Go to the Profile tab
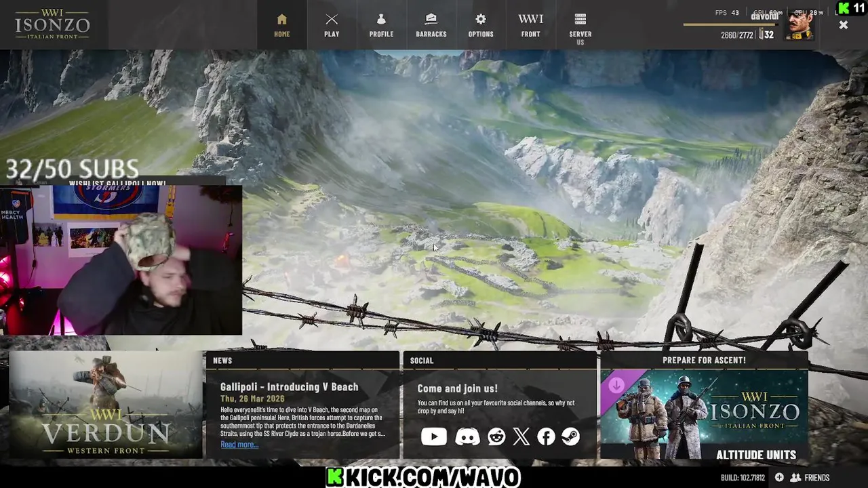This screenshot has height=488, width=868. pos(381,25)
